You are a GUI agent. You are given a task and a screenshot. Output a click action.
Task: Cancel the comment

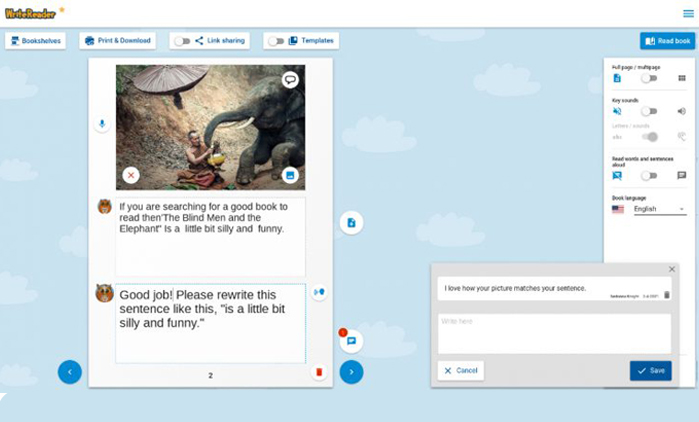(461, 371)
